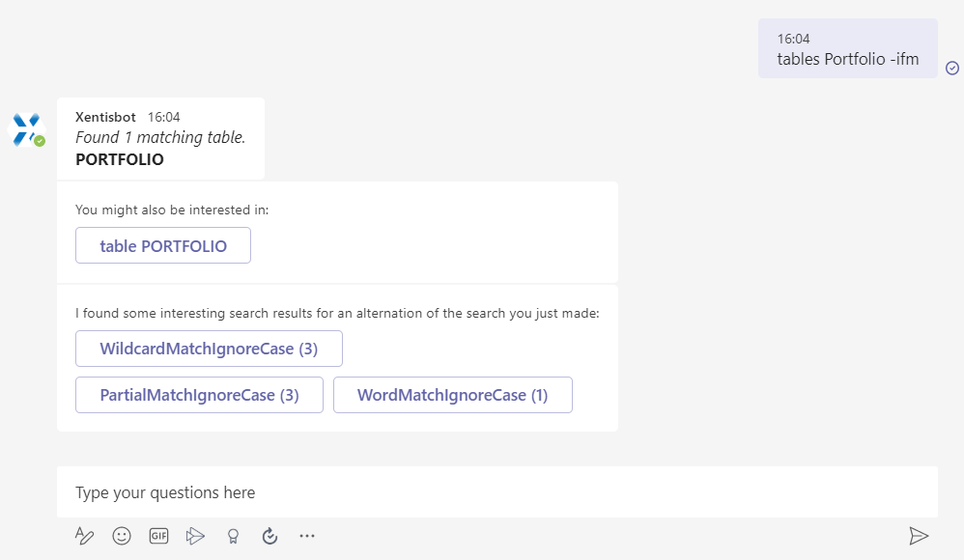Click 'You might also be interested in:' text
964x560 pixels.
pyautogui.click(x=172, y=210)
